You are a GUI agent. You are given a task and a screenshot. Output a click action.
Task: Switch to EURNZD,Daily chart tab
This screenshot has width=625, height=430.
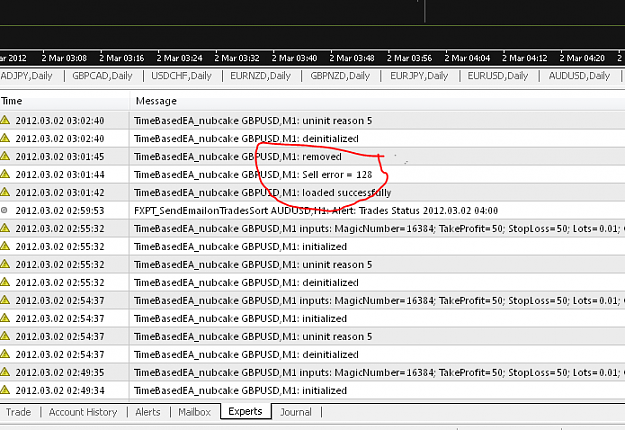(x=261, y=76)
